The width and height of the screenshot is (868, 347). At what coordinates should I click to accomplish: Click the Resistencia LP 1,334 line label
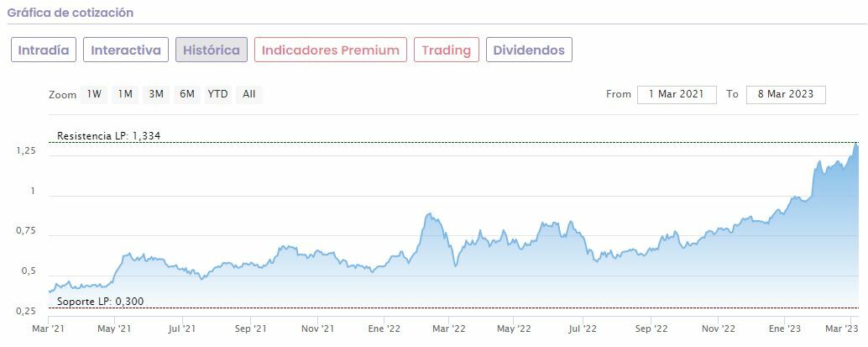click(x=107, y=136)
